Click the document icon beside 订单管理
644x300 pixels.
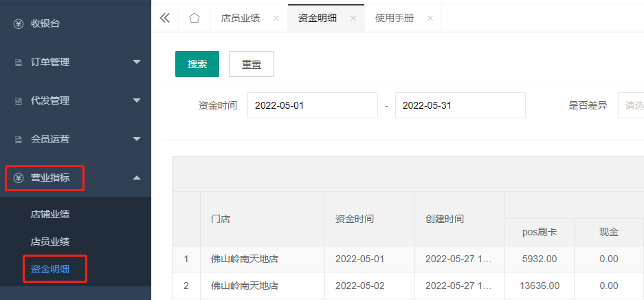pyautogui.click(x=19, y=63)
